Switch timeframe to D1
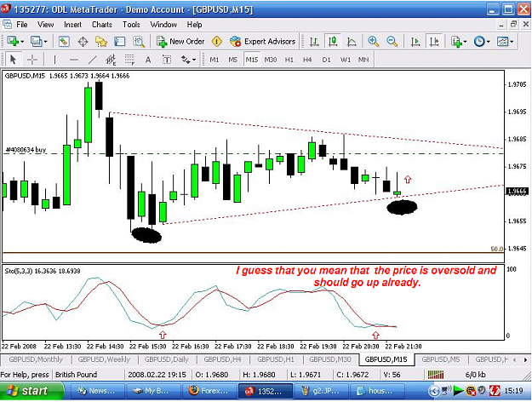The image size is (532, 402). (x=326, y=60)
